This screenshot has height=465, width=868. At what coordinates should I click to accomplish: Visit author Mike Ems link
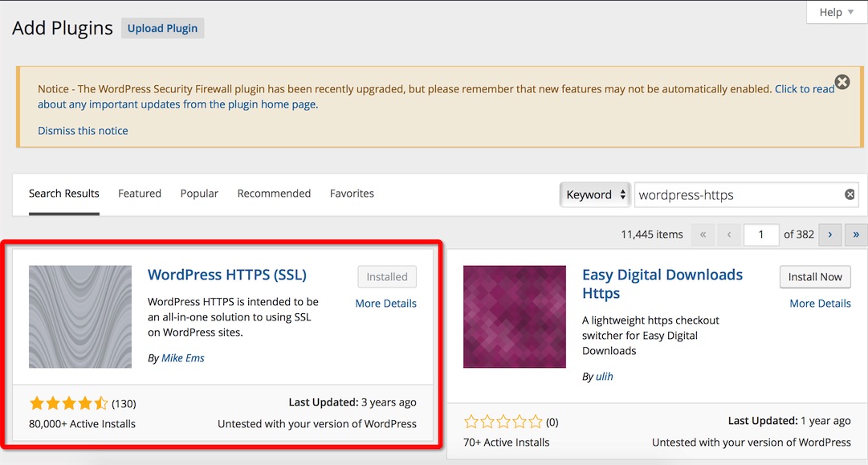click(183, 357)
